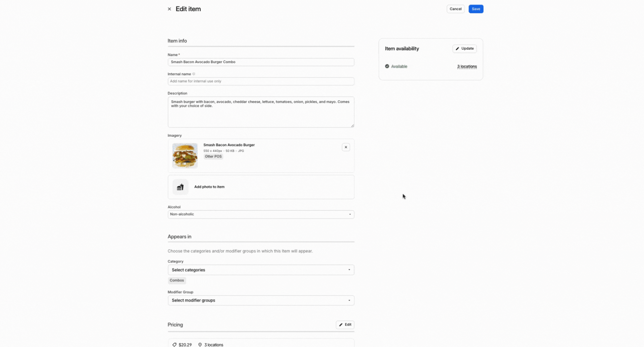
Task: Update the item availability
Action: point(464,49)
